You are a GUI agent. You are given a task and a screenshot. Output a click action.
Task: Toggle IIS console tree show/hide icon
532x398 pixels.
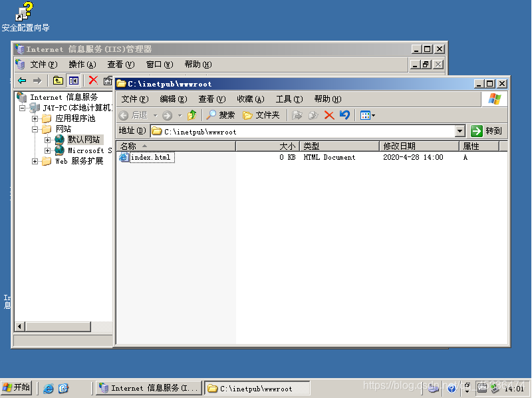pos(74,81)
